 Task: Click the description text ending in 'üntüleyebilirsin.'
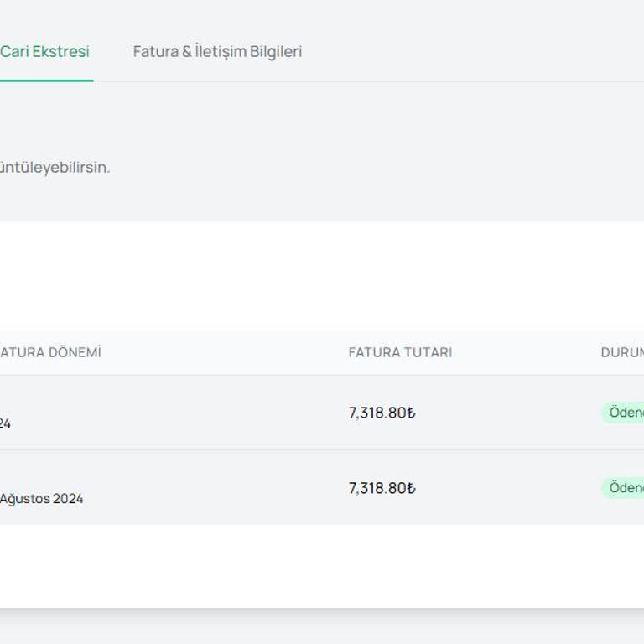click(55, 167)
